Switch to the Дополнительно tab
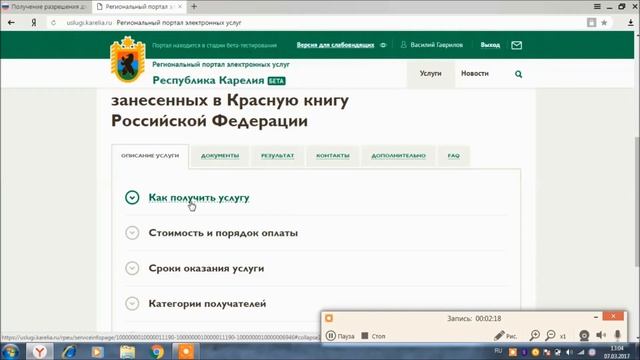This screenshot has height=360, width=640. click(x=398, y=156)
